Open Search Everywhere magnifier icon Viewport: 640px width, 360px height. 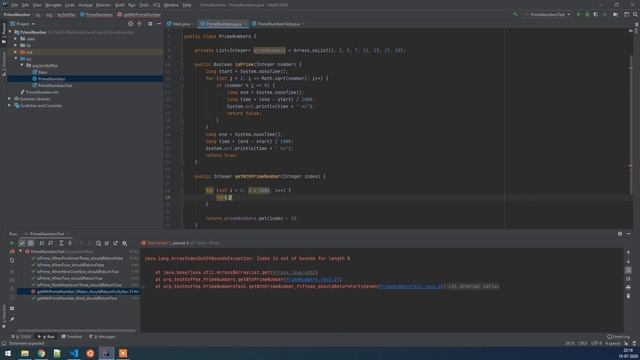pyautogui.click(x=635, y=14)
